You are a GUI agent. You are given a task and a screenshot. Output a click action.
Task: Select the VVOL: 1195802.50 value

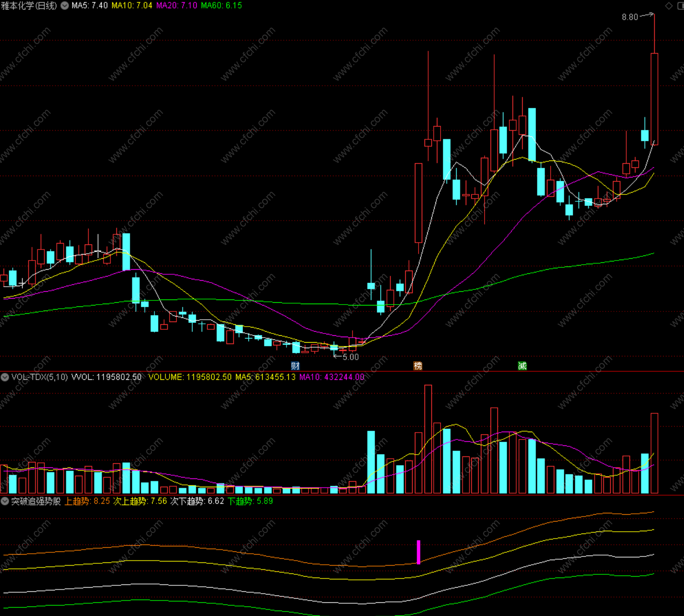106,377
